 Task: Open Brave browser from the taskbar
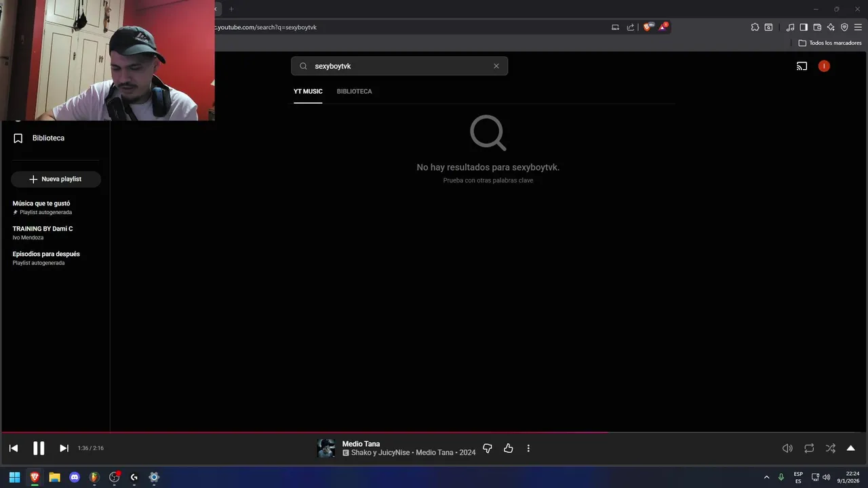[x=35, y=477]
